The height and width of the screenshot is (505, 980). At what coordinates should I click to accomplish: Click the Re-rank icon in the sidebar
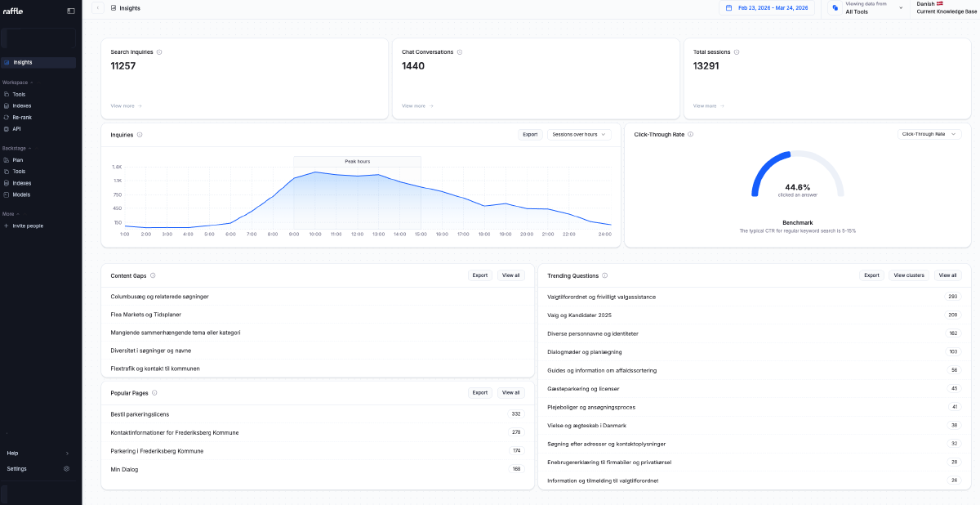(7, 117)
